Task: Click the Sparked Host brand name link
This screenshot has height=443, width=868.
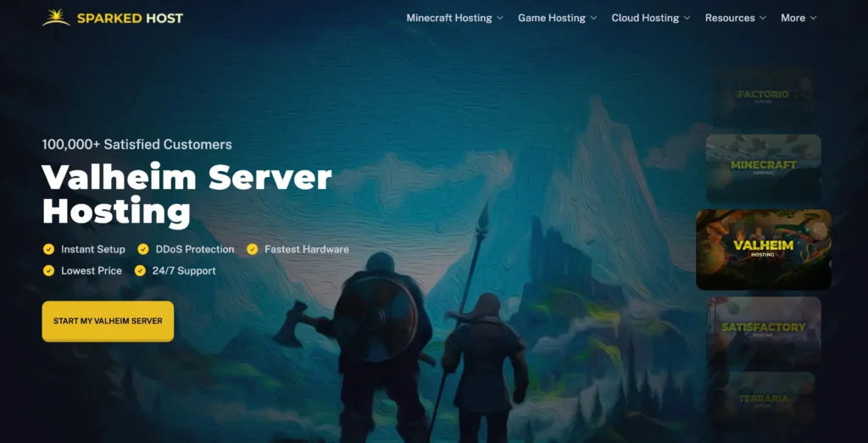Action: pyautogui.click(x=130, y=18)
